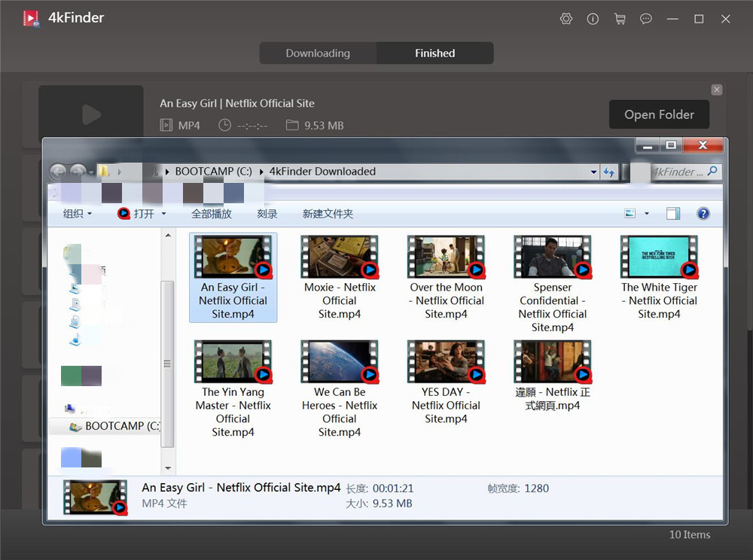This screenshot has width=753, height=560.
Task: Open the address bar history dropdown
Action: 594,172
